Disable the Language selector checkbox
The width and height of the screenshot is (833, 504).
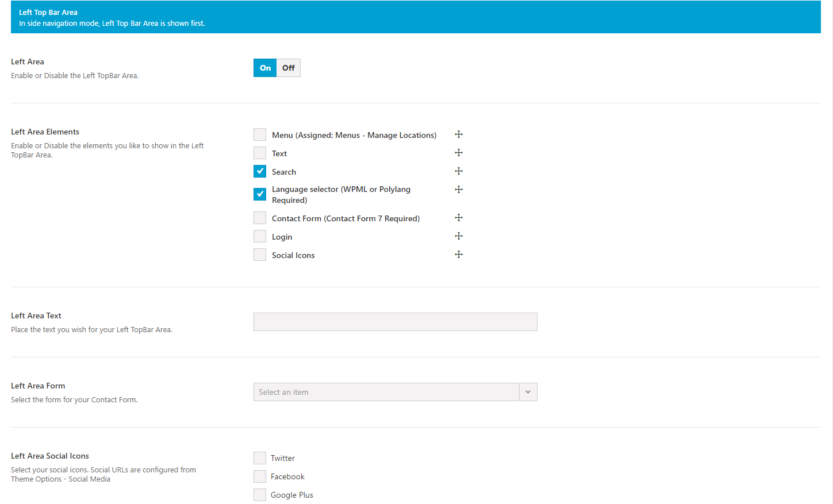pos(260,194)
